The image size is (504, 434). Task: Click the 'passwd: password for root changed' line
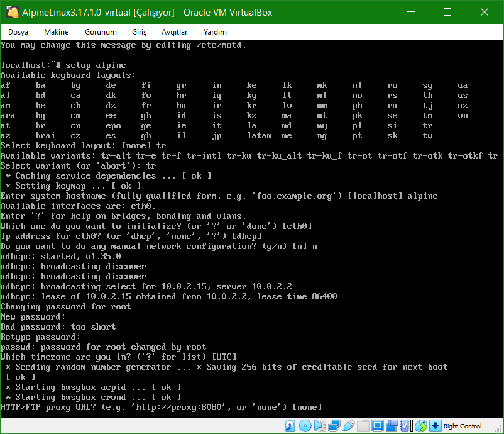pos(103,347)
